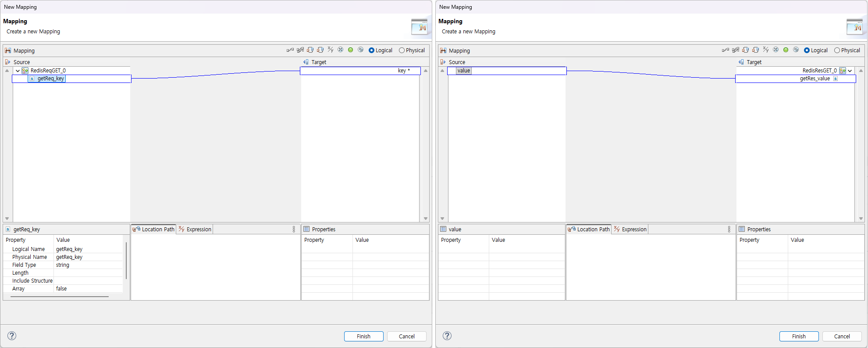Click Finish in the left New Mapping window
The image size is (868, 348).
click(364, 337)
